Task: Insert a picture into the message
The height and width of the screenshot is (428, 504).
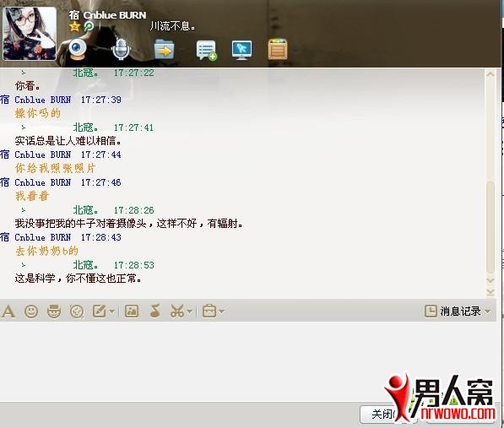Action: pyautogui.click(x=132, y=312)
